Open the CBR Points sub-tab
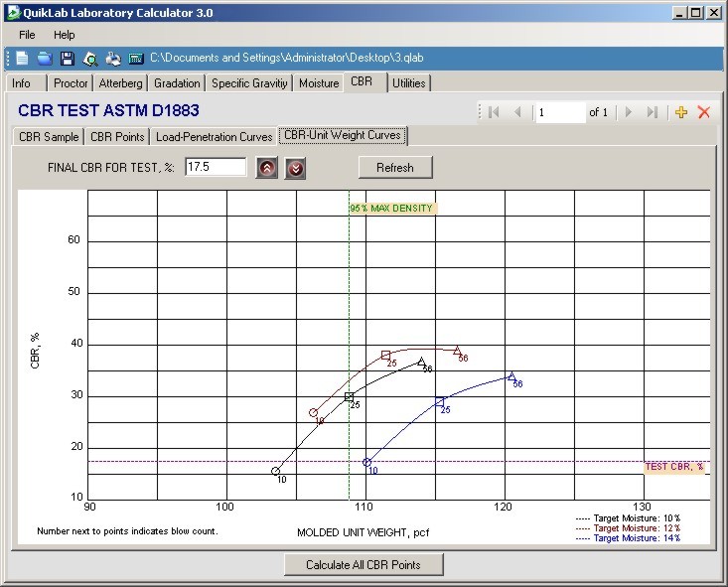Image resolution: width=728 pixels, height=587 pixels. click(117, 136)
